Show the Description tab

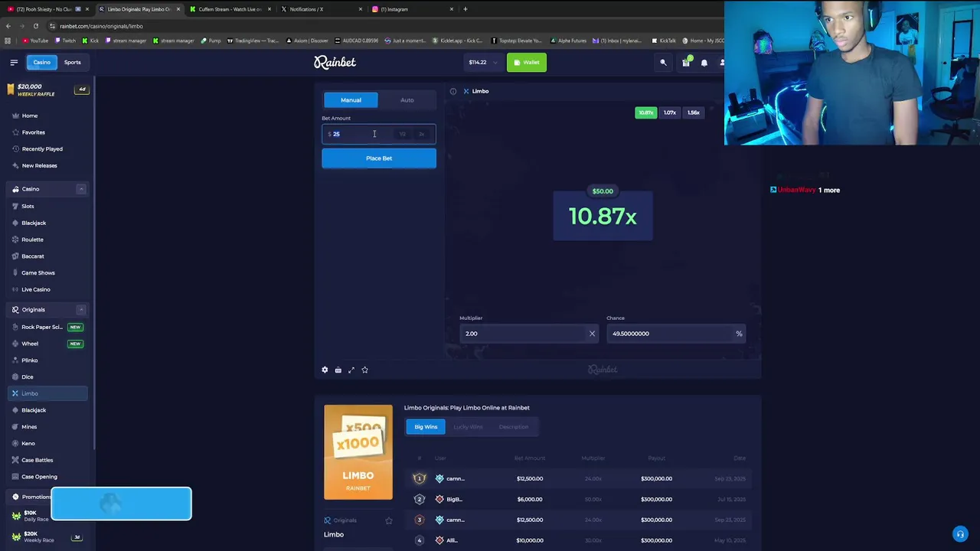(x=514, y=427)
